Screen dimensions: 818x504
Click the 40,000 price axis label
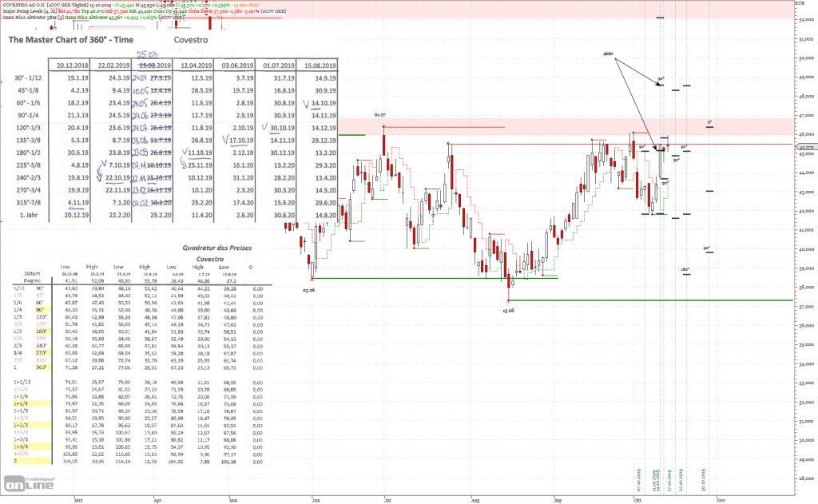807,249
